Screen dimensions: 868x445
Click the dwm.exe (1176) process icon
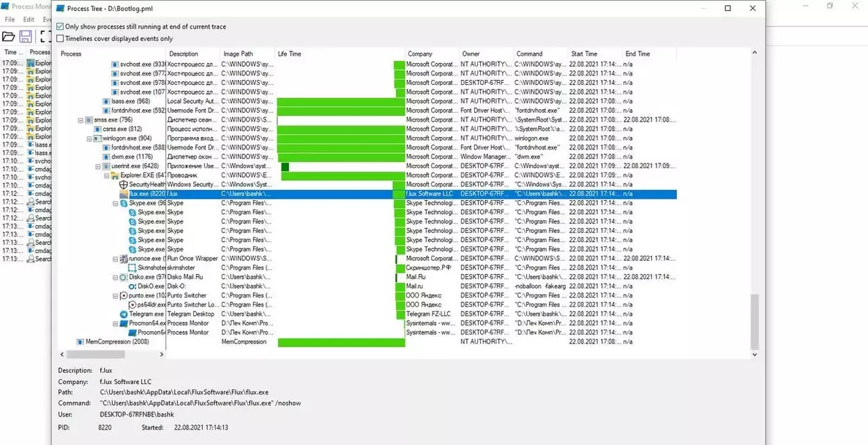tap(106, 157)
